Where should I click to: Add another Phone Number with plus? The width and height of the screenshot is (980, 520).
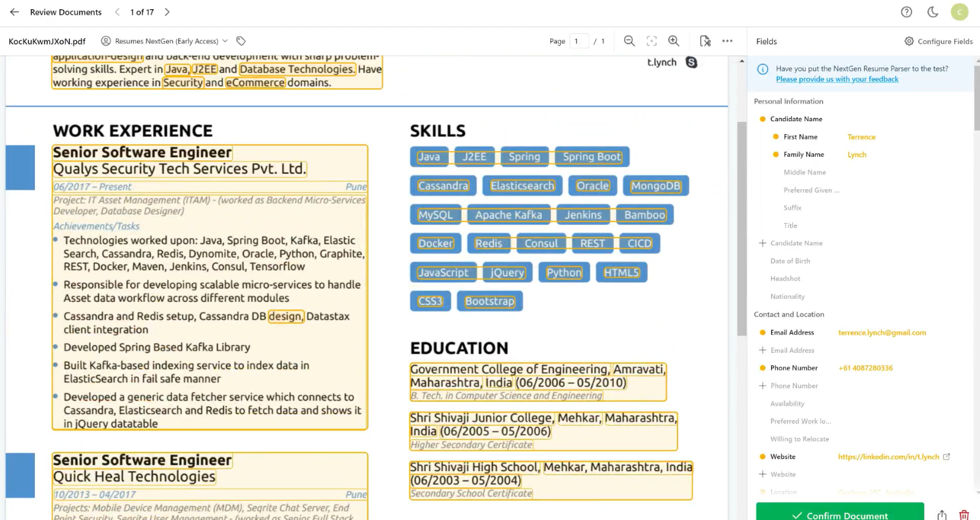pos(763,386)
